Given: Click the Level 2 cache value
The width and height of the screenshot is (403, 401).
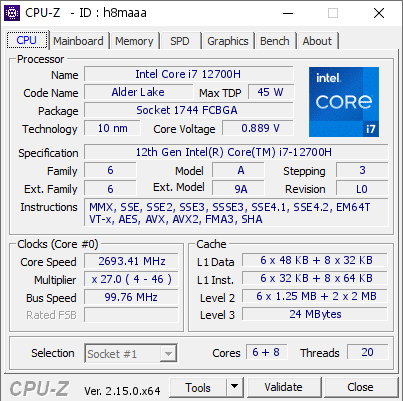Looking at the screenshot, I should 315,296.
